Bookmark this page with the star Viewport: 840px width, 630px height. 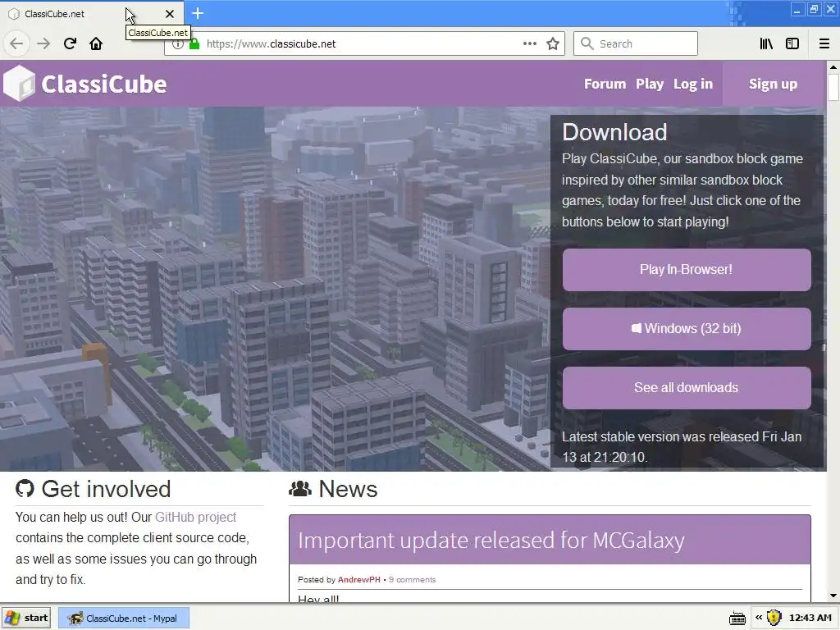[553, 43]
